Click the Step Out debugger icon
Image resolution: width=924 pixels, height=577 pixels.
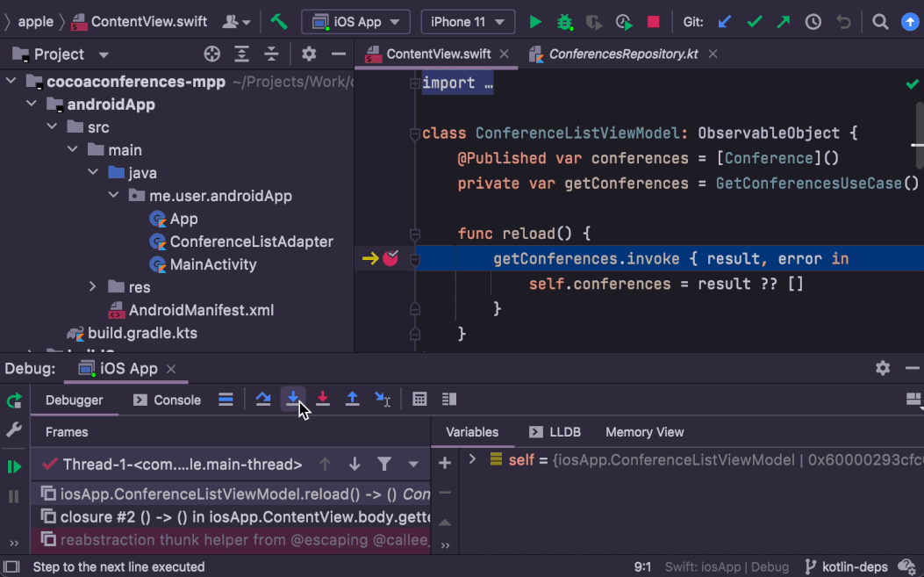353,400
